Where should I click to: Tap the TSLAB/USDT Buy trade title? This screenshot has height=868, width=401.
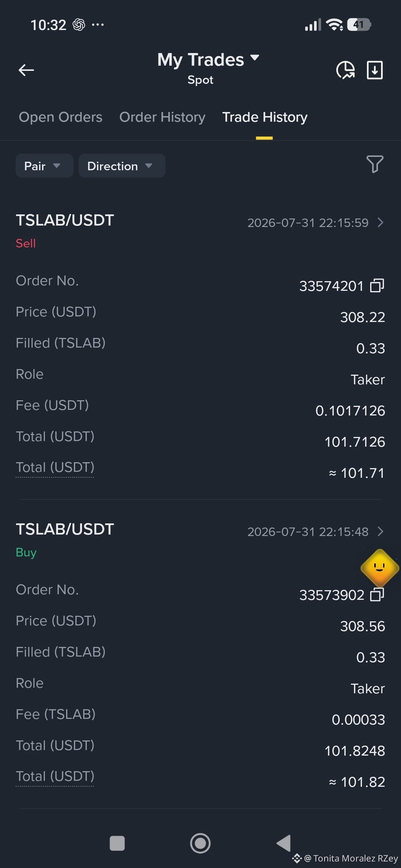(65, 529)
